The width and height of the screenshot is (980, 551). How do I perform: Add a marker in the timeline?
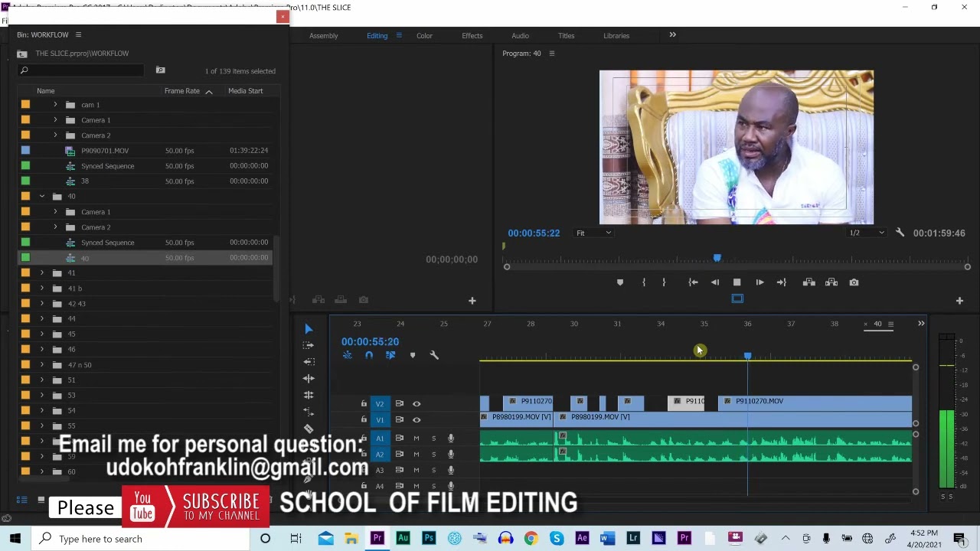[413, 355]
